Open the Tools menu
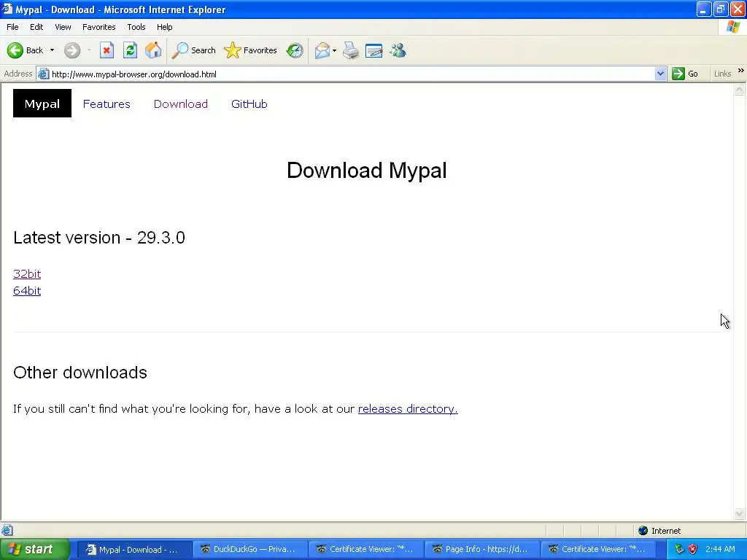 [x=136, y=27]
